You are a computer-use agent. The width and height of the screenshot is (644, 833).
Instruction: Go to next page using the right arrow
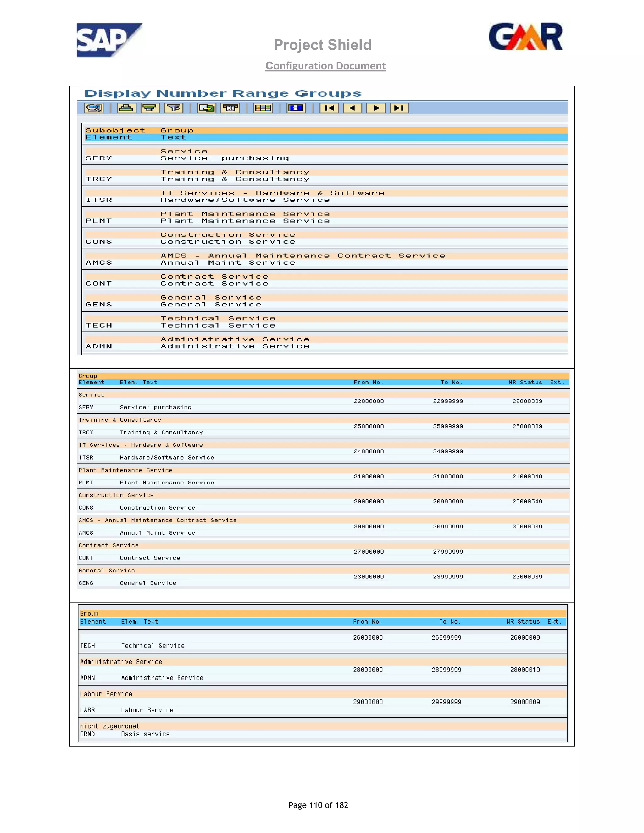[376, 108]
